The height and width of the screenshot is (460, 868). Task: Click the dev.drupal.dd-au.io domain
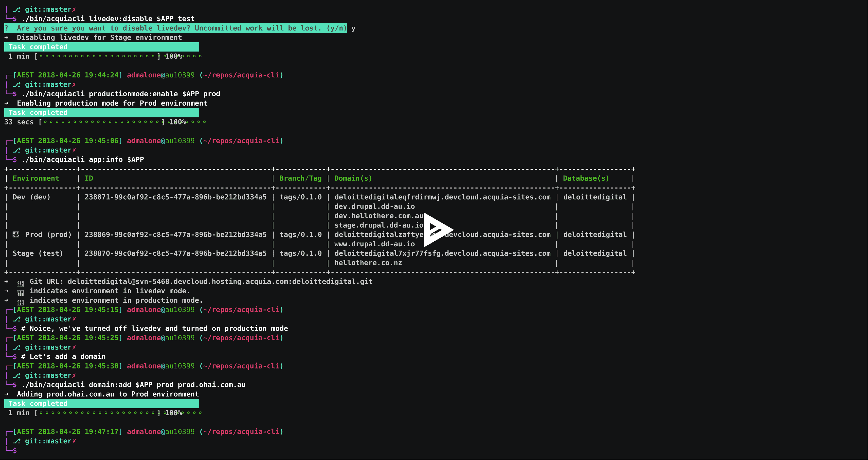point(374,207)
